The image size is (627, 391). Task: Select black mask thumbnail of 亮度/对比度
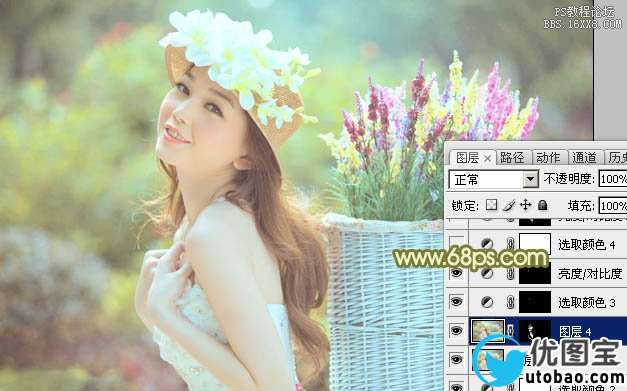pyautogui.click(x=535, y=273)
